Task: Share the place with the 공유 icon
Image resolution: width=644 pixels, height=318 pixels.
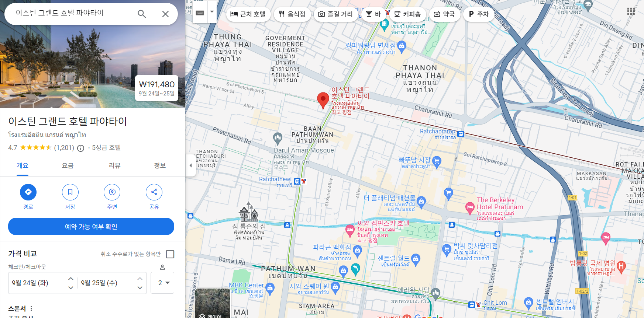Action: click(x=154, y=192)
